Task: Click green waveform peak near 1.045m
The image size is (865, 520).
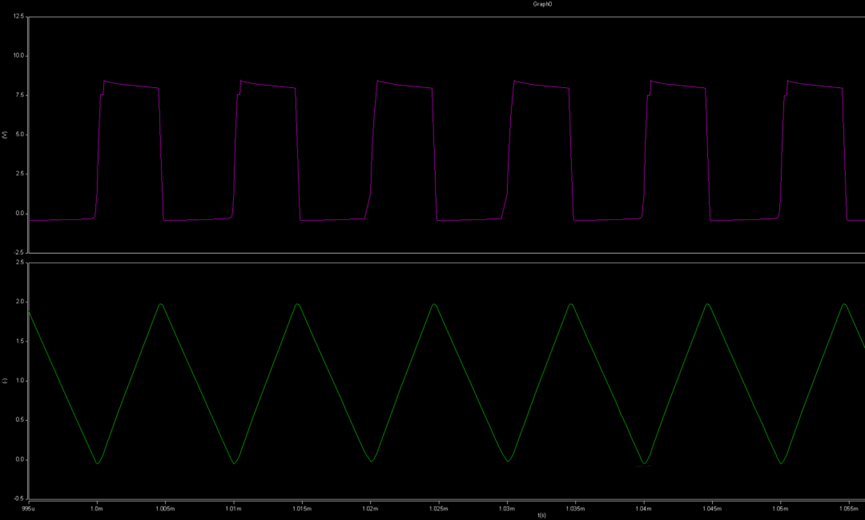Action: point(708,304)
